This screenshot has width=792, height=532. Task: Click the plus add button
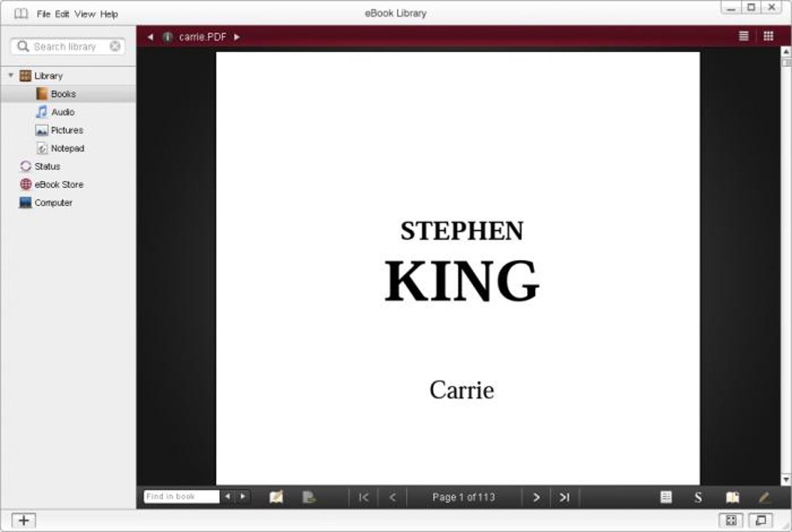(24, 520)
